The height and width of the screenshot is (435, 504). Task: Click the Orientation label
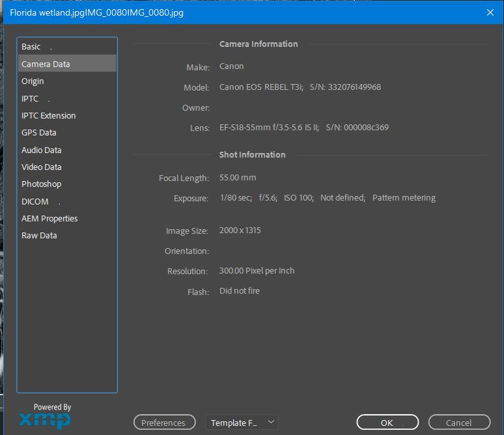tap(187, 251)
